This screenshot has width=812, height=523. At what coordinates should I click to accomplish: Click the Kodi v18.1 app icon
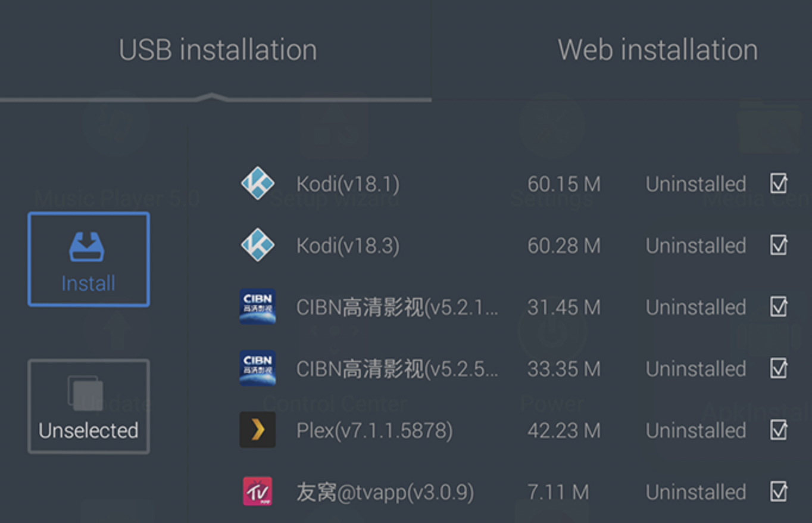point(258,183)
